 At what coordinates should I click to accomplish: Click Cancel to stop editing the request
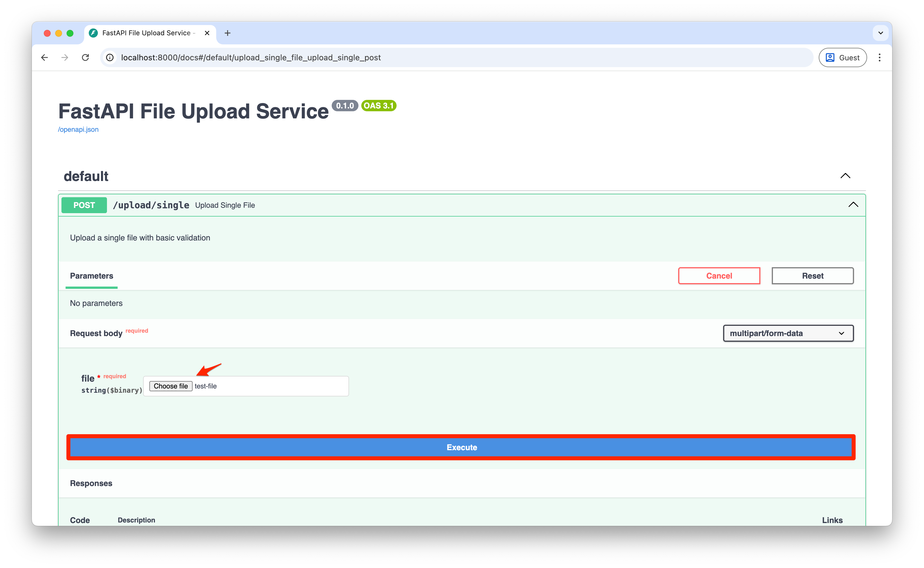point(718,275)
